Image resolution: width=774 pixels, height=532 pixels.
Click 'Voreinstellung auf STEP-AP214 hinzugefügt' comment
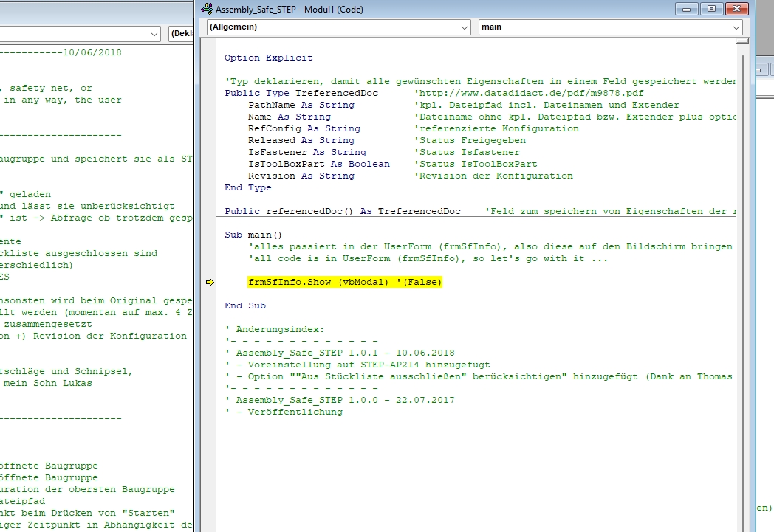[x=357, y=365]
